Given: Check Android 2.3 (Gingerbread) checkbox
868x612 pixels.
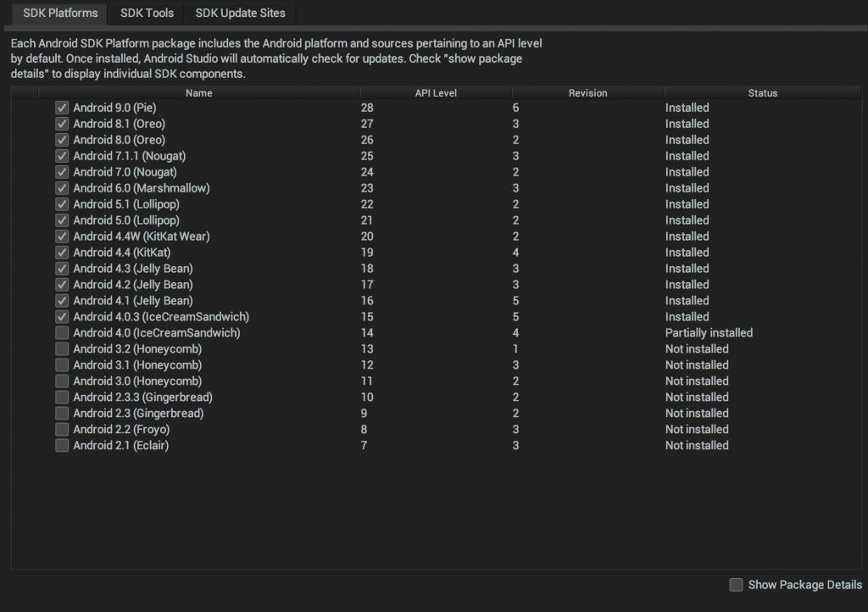Looking at the screenshot, I should (x=61, y=413).
